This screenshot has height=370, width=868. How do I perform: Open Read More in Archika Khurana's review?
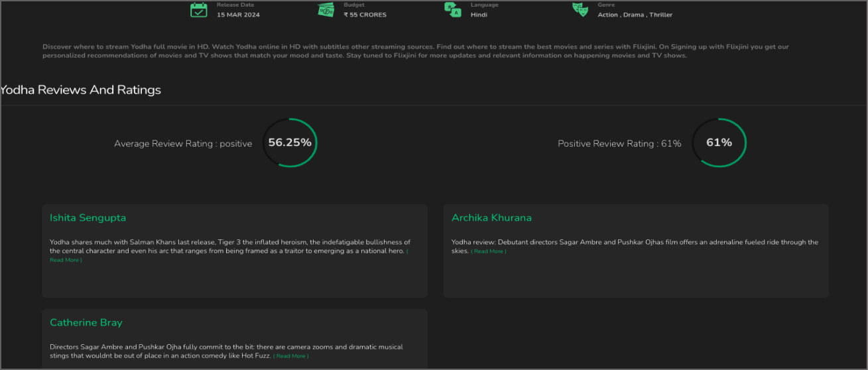pos(489,251)
